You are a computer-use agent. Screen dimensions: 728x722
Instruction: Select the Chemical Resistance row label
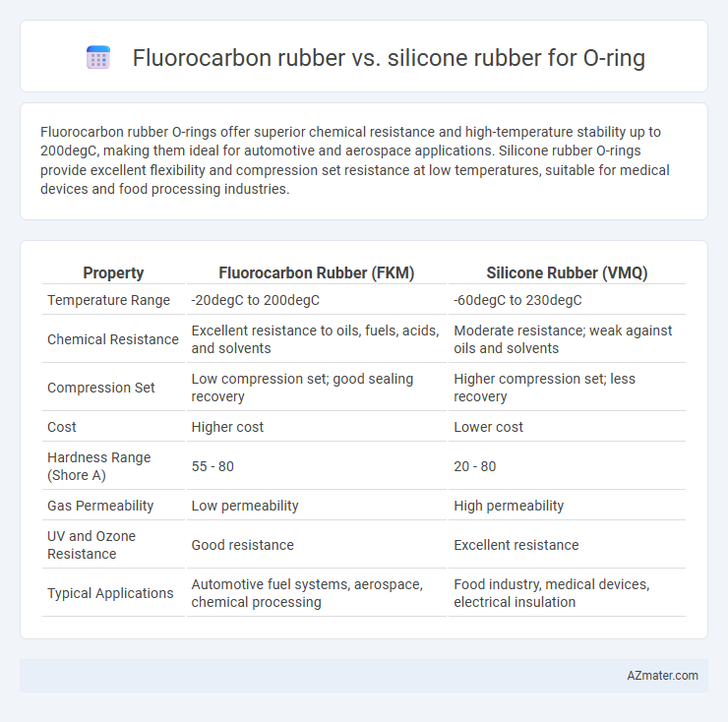pyautogui.click(x=113, y=339)
